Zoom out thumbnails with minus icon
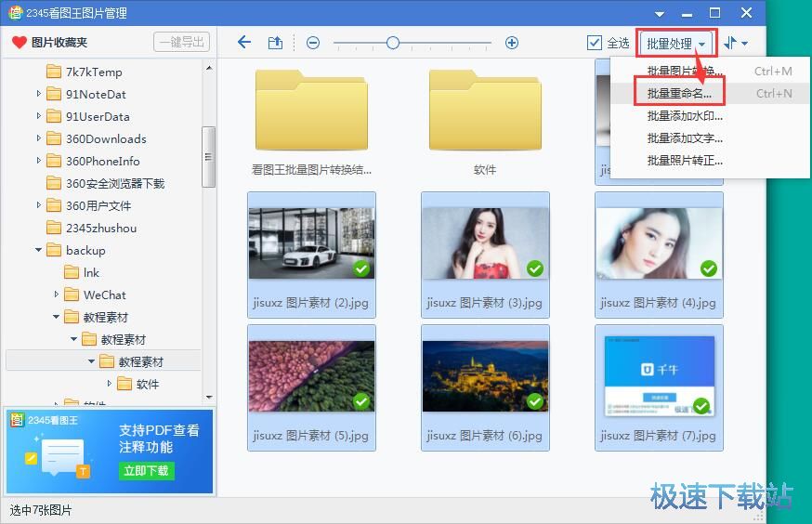This screenshot has height=524, width=812. [x=313, y=43]
